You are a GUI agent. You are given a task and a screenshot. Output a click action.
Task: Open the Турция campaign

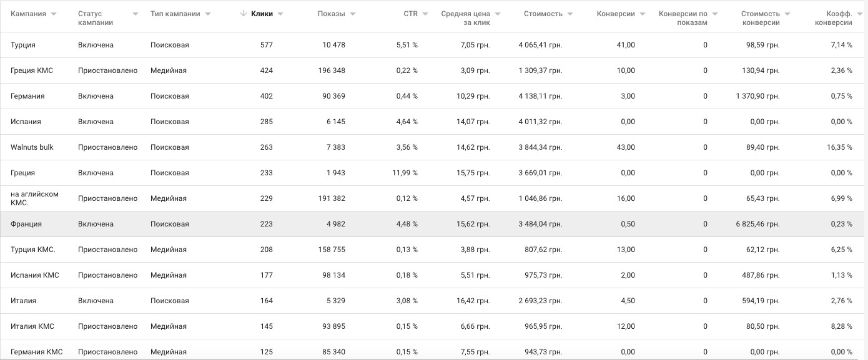pos(23,45)
